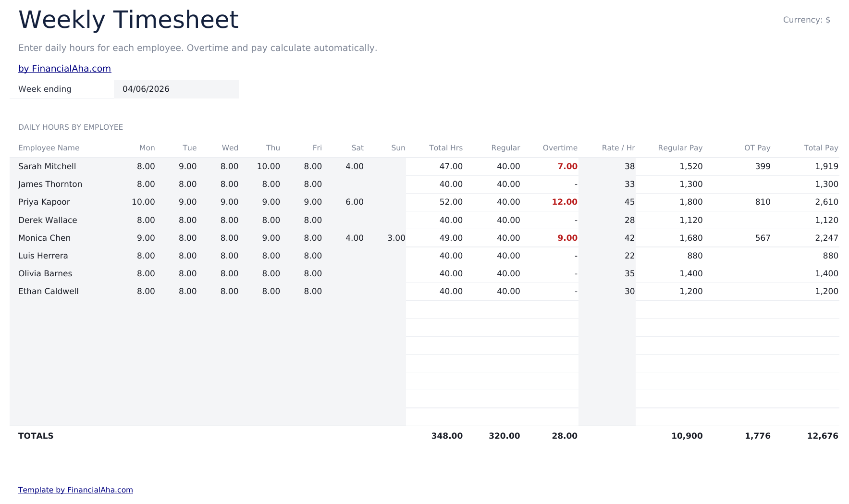This screenshot has width=849, height=504.
Task: Select Priya Kapoor's Saturday hours 6.00
Action: pyautogui.click(x=355, y=202)
